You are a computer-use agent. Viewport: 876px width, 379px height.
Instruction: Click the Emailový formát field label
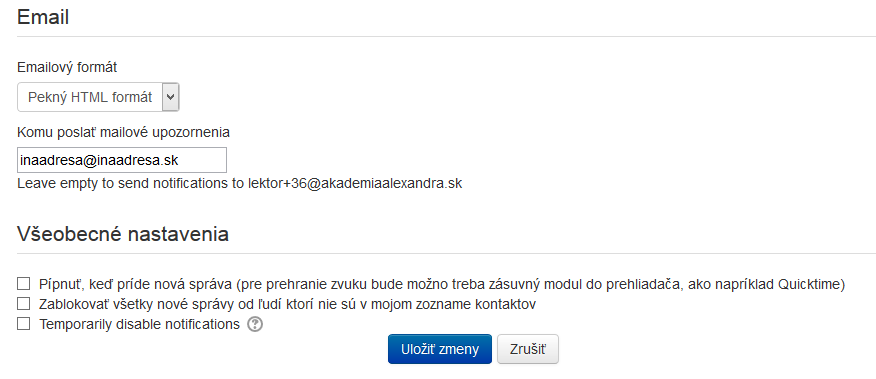point(67,68)
